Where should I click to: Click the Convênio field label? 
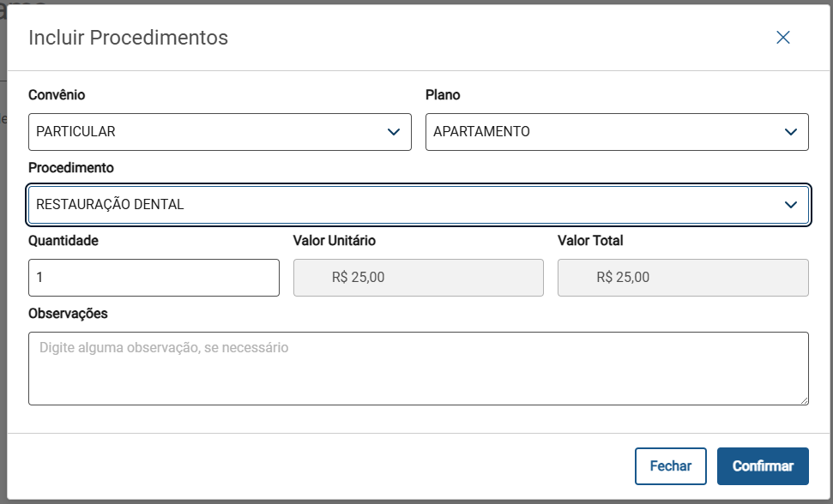coord(57,95)
